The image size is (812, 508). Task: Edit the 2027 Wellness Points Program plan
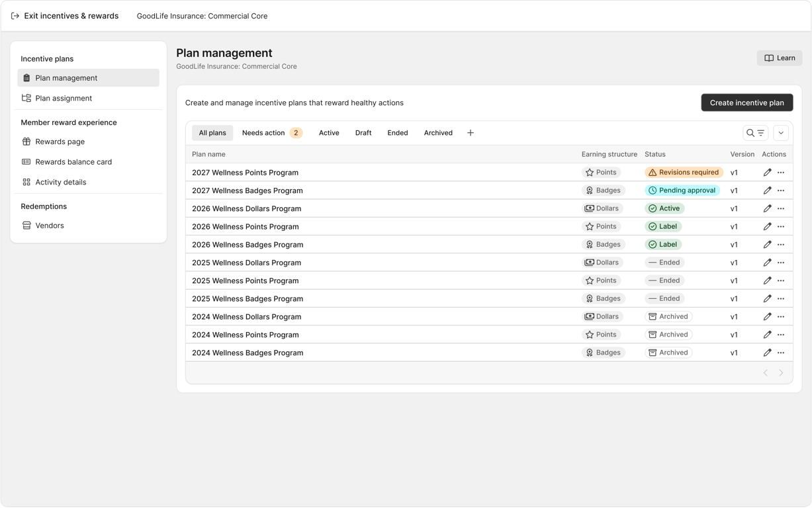pos(767,173)
